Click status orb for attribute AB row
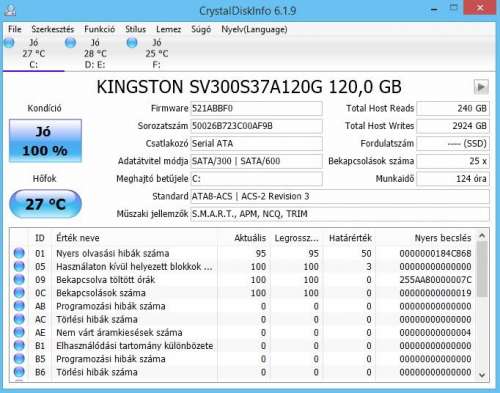The image size is (500, 393). [19, 306]
